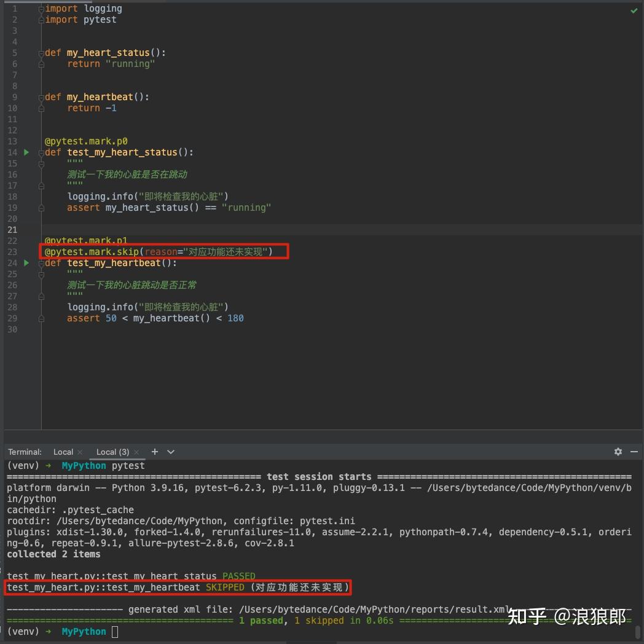Click the fold marker on my_heart_status definition
This screenshot has height=644, width=644.
41,52
